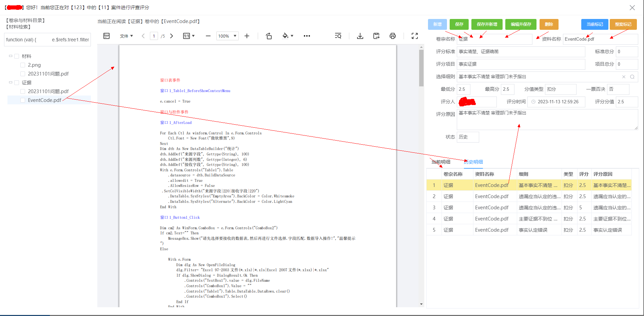This screenshot has width=644, height=316.
Task: Switch to the 当前明细 tab
Action: coord(441,162)
